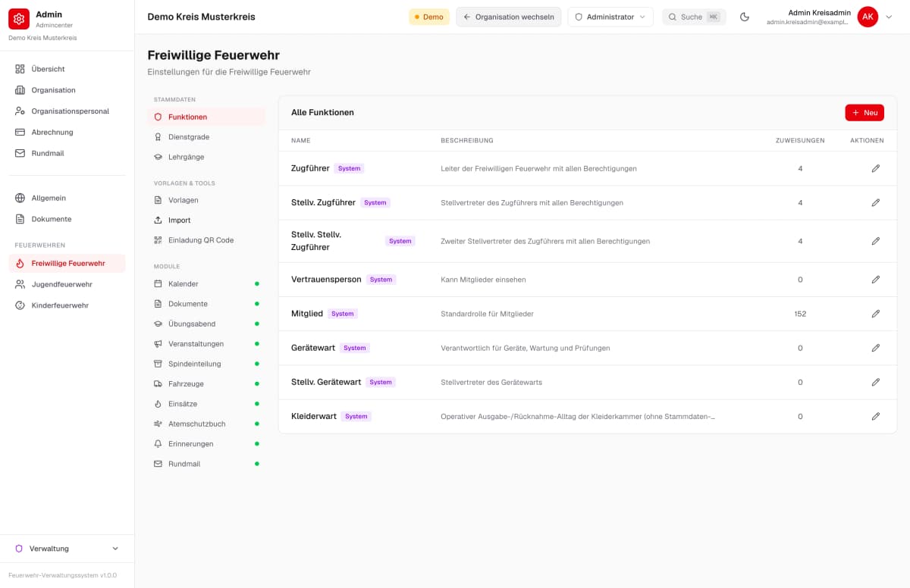Edit the Kleiderwart function

(x=876, y=416)
